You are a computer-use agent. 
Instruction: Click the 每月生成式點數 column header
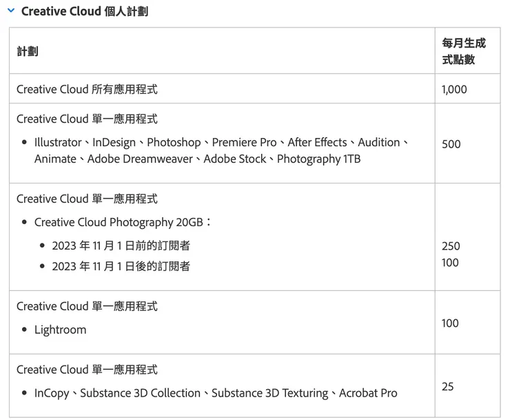464,51
